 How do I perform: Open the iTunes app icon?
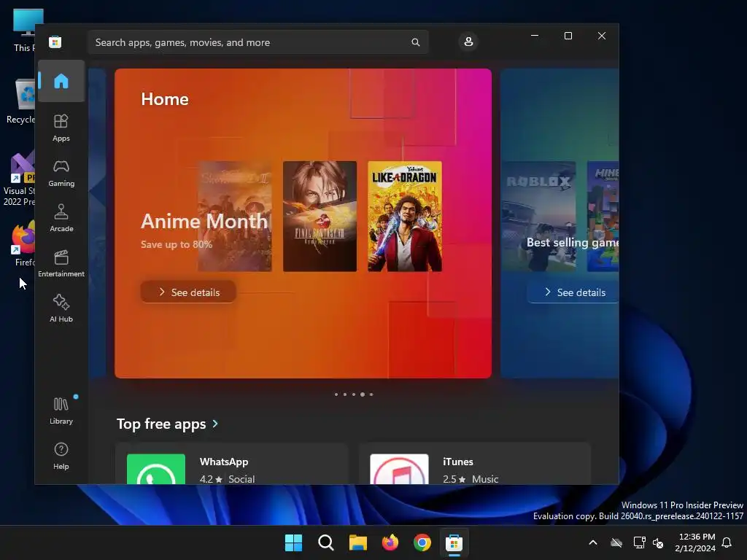399,469
